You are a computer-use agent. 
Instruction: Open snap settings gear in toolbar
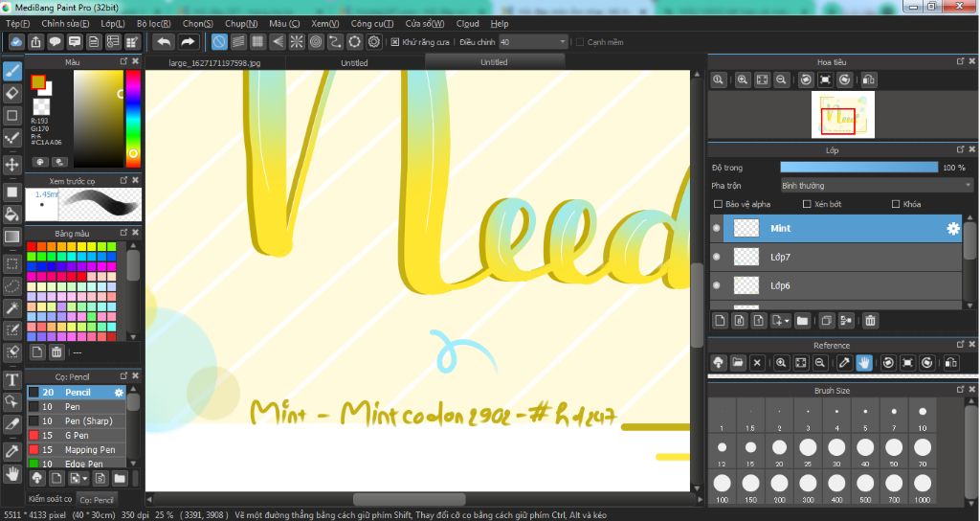[x=374, y=42]
